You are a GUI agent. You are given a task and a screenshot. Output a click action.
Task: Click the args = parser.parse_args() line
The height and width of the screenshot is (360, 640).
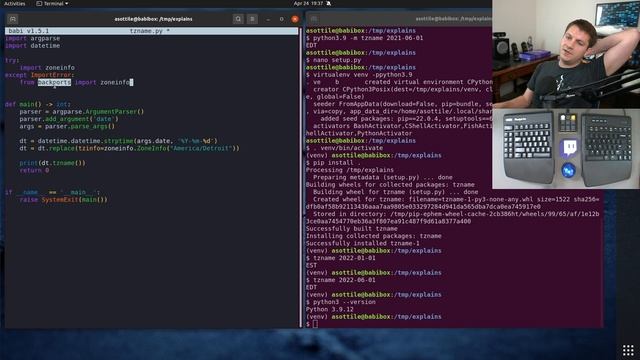tap(67, 127)
